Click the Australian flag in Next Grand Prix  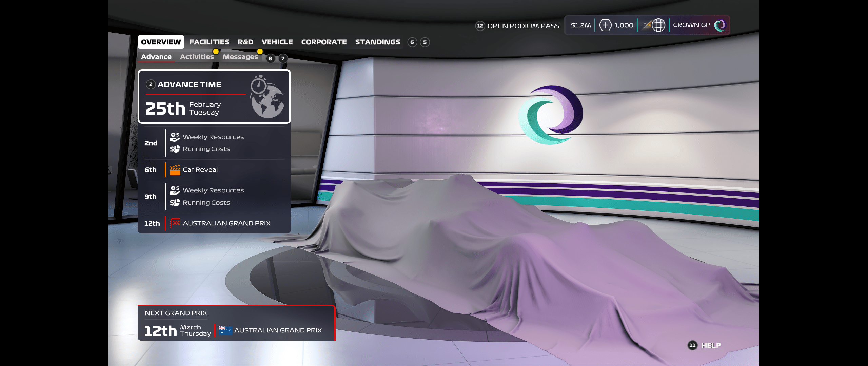coord(225,330)
